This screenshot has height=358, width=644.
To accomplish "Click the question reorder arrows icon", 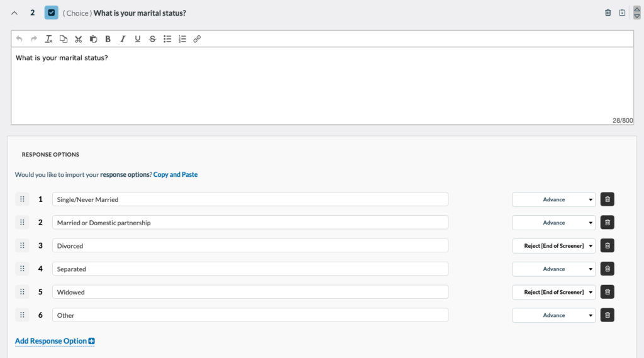I will [637, 13].
